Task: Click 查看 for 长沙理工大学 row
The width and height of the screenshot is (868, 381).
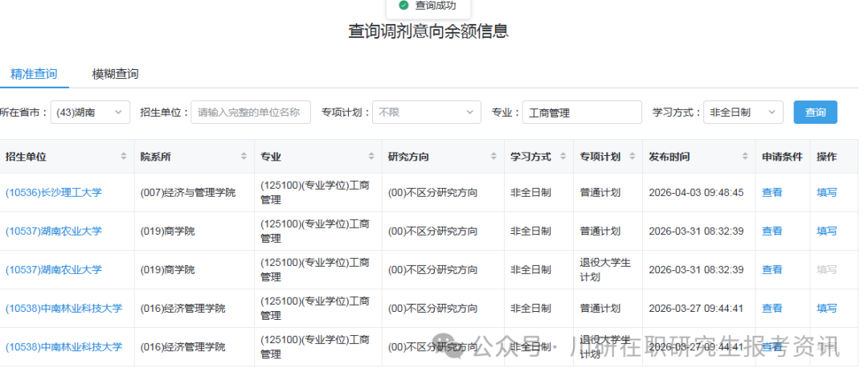Action: 772,193
